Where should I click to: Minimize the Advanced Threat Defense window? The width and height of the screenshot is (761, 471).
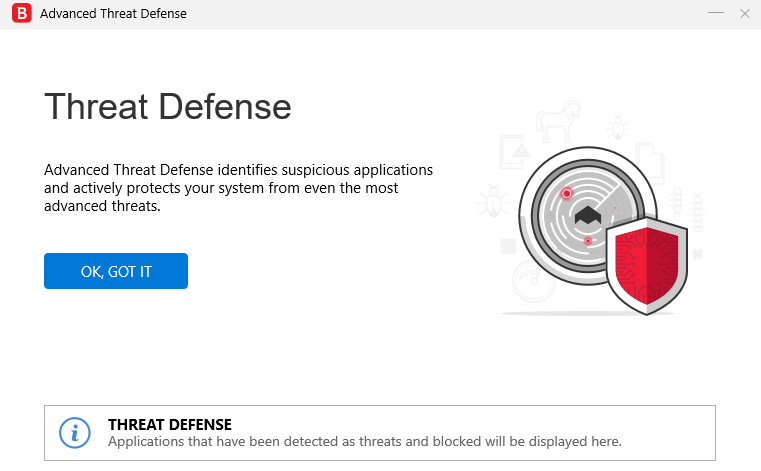(x=715, y=14)
